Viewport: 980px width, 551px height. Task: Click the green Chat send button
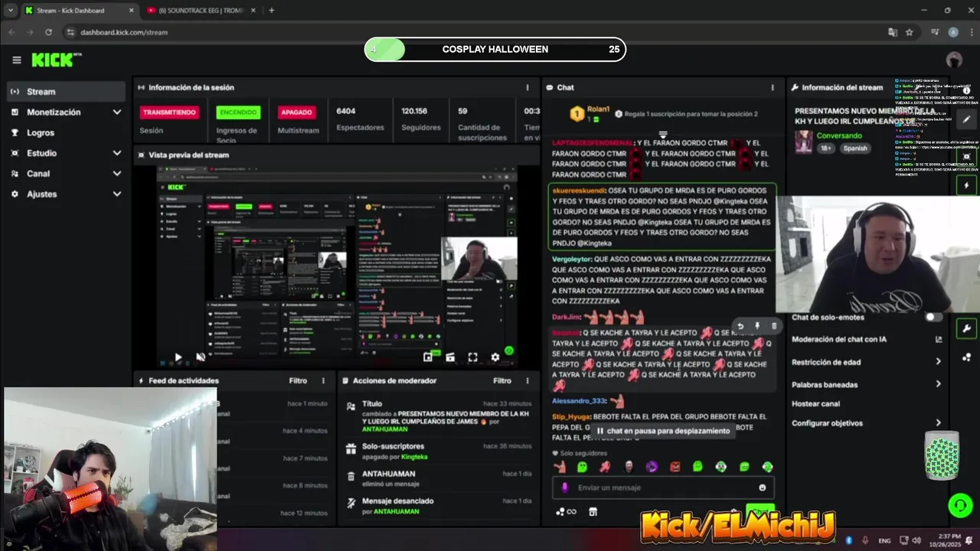[x=759, y=510]
